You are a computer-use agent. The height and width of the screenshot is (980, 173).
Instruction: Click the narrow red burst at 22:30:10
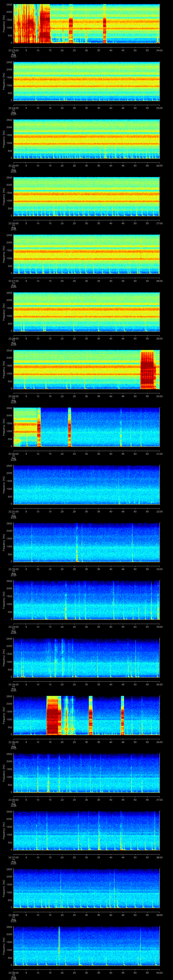point(39,427)
